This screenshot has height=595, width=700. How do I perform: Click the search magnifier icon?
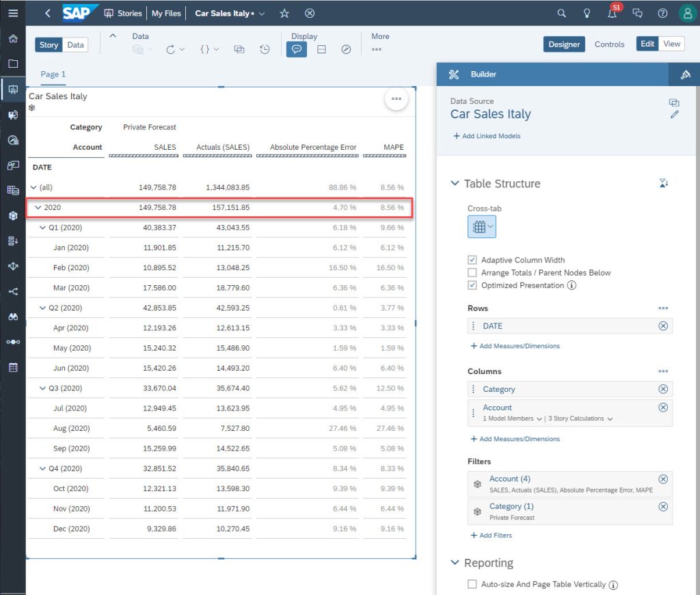pos(562,14)
